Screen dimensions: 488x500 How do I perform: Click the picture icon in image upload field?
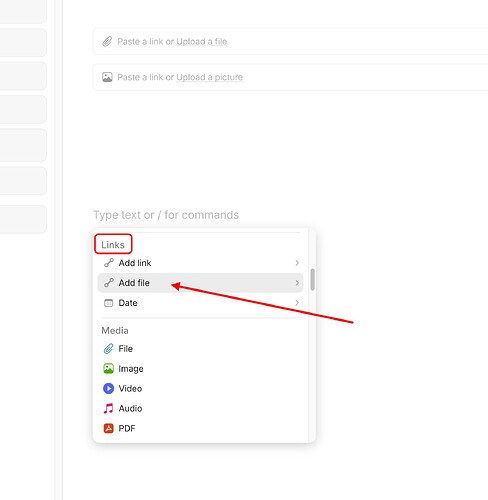pos(107,77)
